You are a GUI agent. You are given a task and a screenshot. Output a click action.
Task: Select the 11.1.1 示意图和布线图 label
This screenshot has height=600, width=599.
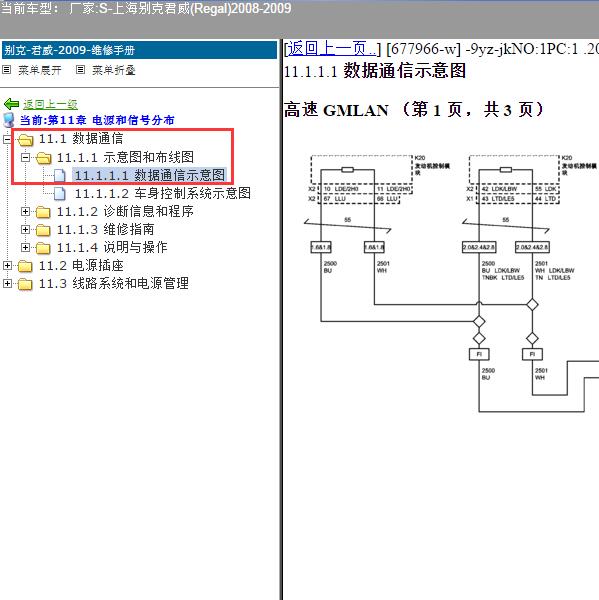pos(125,157)
